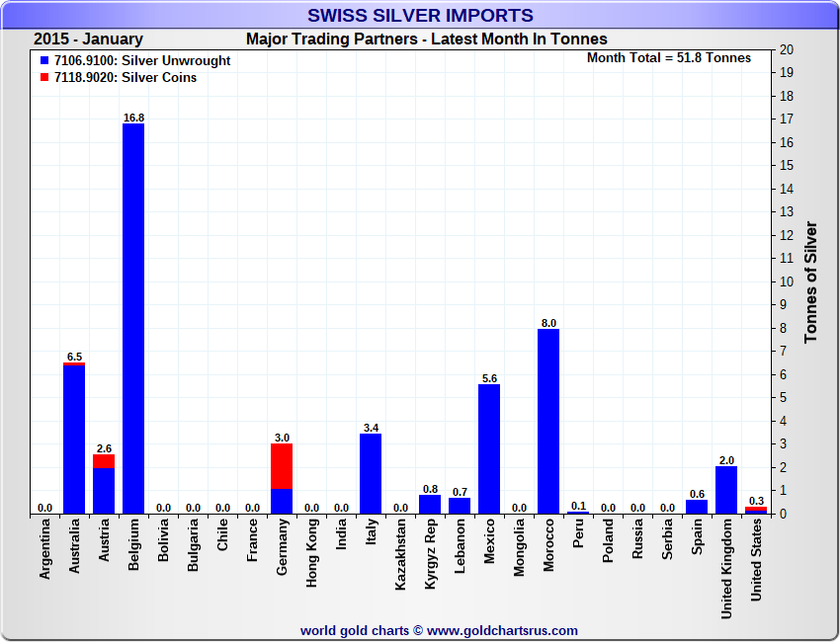Click the 'Chile' axis label
840x642 pixels.
click(223, 534)
